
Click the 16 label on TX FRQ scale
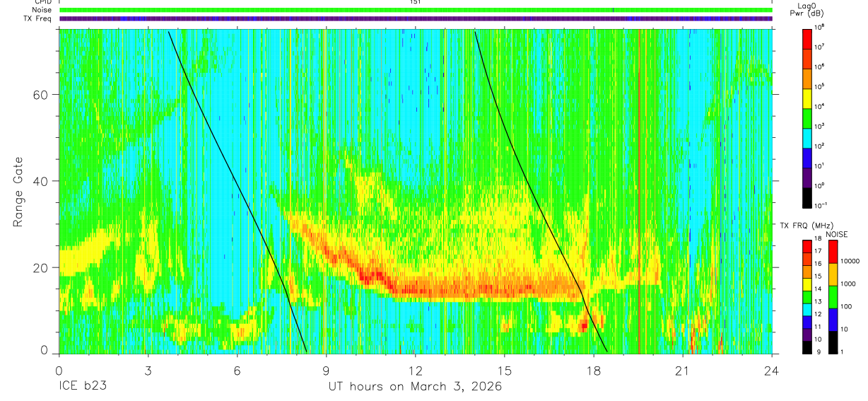818,262
